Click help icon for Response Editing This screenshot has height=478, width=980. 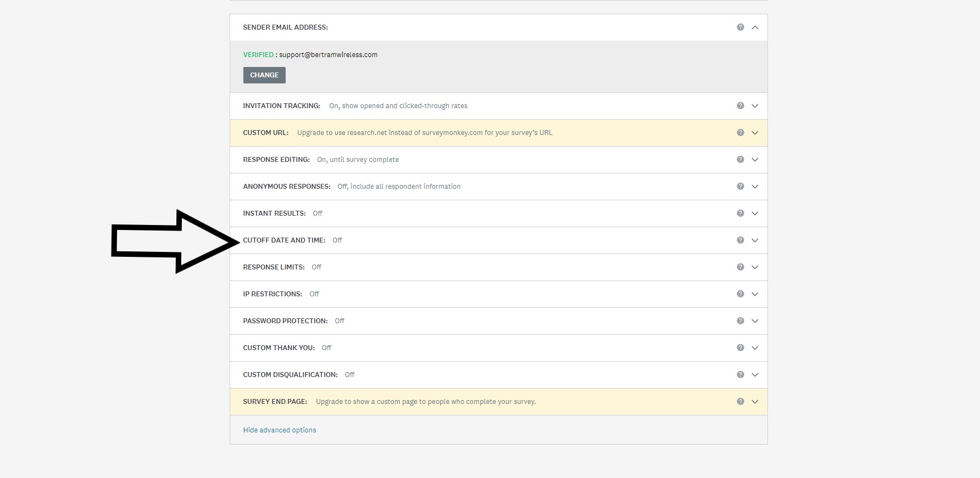740,160
